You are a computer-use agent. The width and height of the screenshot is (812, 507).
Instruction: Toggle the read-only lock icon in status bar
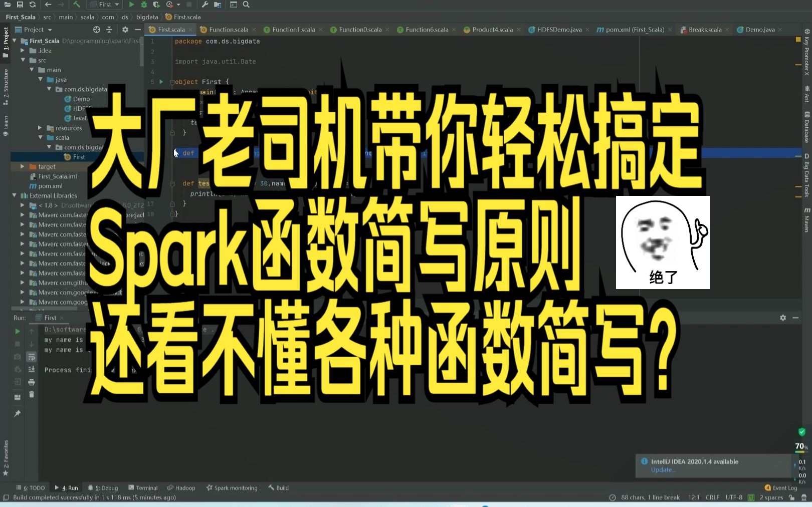792,497
